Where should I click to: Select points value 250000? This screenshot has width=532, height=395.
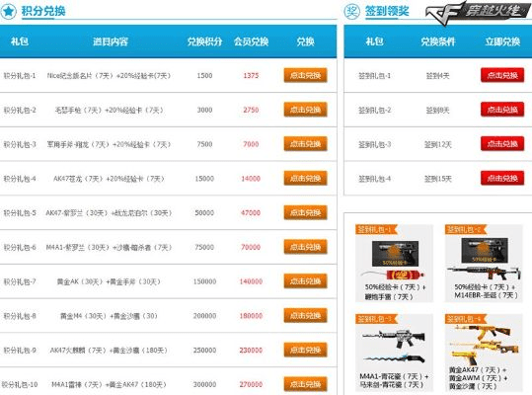pyautogui.click(x=204, y=350)
